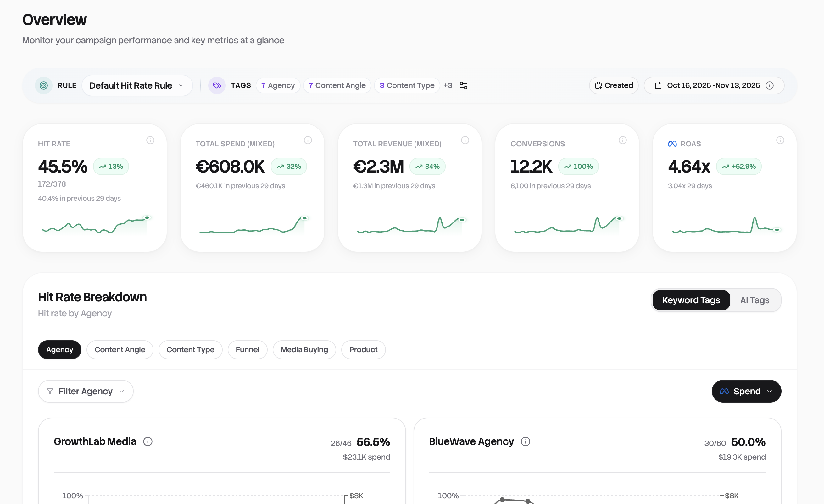Image resolution: width=824 pixels, height=504 pixels.
Task: Click the info icon next to the date range
Action: [770, 85]
